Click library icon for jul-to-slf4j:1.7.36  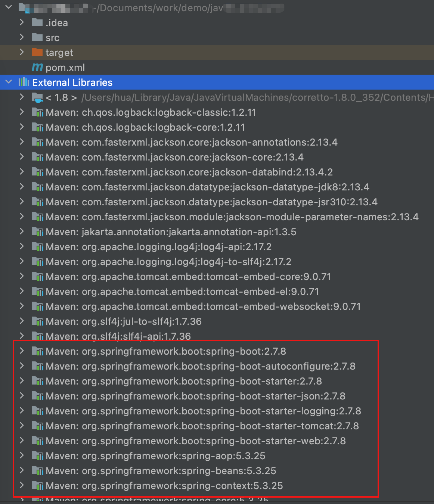pos(38,321)
